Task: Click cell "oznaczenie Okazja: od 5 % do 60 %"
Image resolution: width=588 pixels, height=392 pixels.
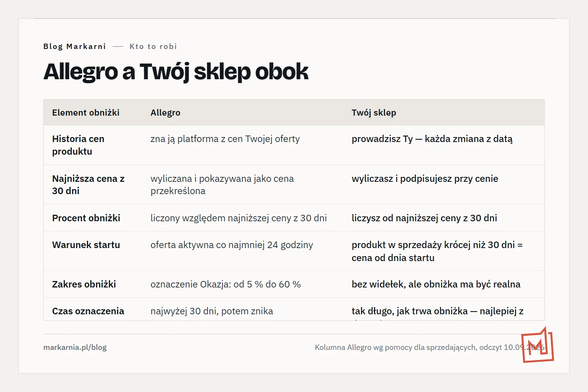Action: click(225, 284)
